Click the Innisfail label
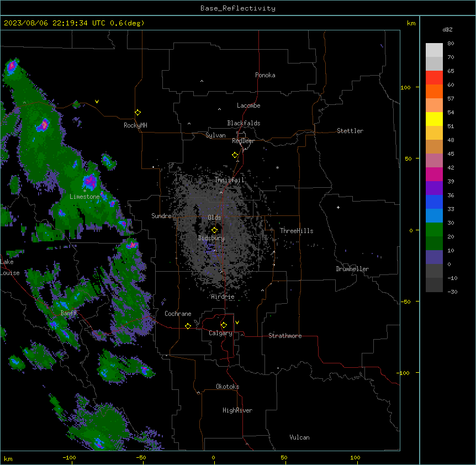Viewport: 476px width, 465px height. point(230,180)
